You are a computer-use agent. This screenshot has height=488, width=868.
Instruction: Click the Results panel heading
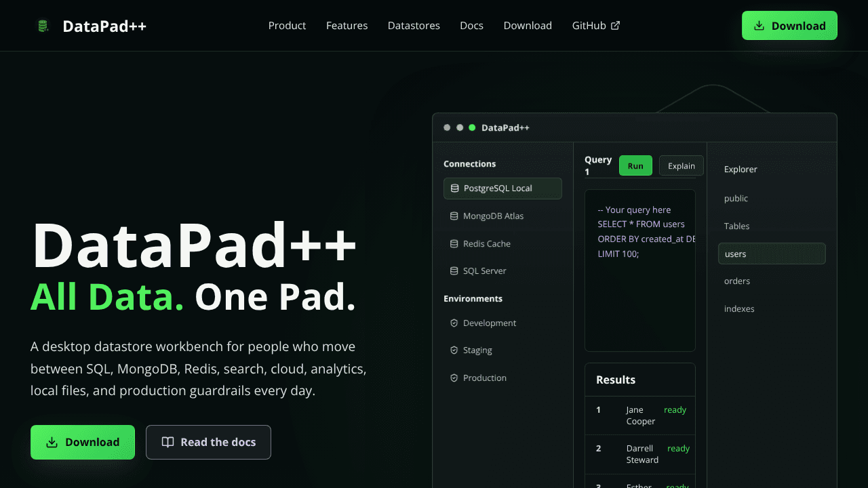pyautogui.click(x=616, y=380)
